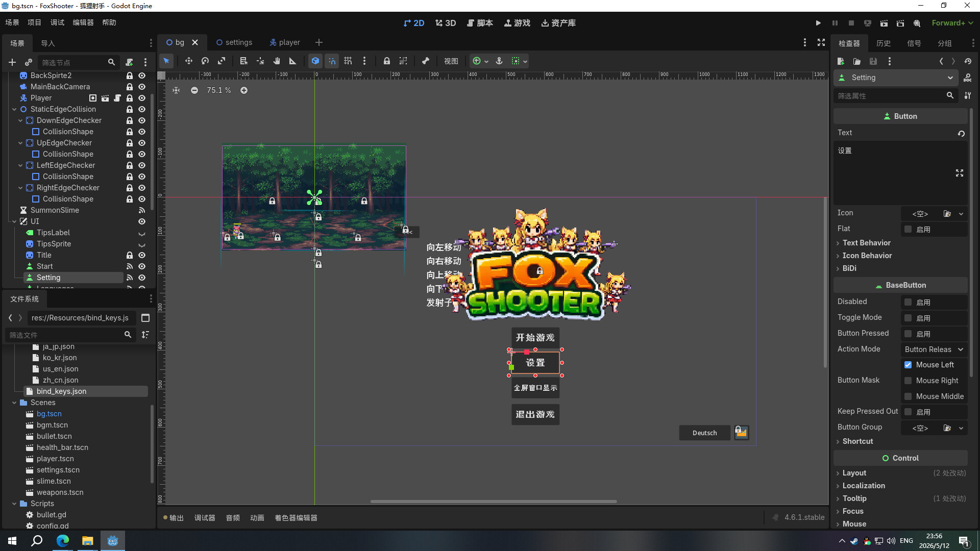Open inspector object history icon
The width and height of the screenshot is (980, 551).
coord(968,61)
